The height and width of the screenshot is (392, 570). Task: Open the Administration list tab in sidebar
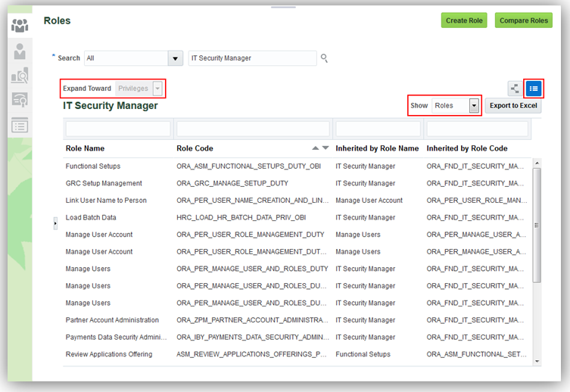[20, 126]
